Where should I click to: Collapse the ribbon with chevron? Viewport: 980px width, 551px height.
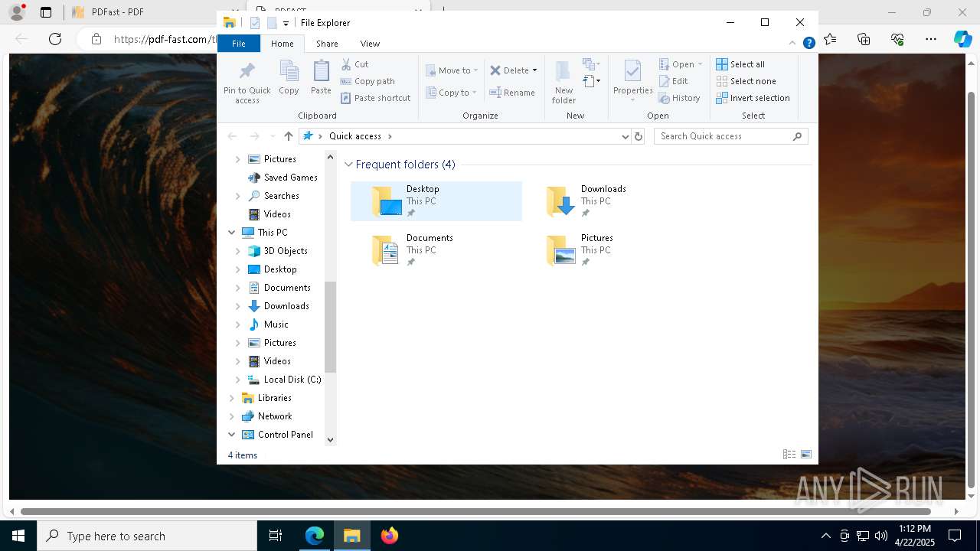tap(792, 44)
